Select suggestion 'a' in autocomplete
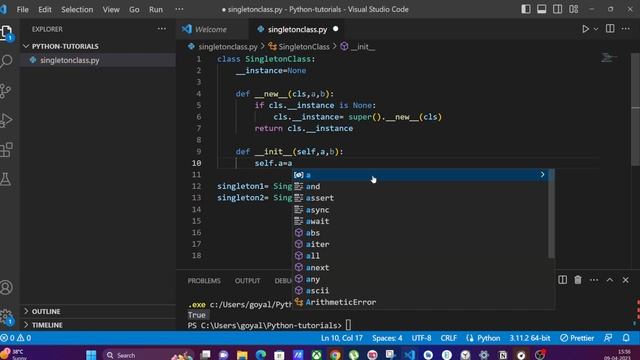The height and width of the screenshot is (360, 640). coord(420,175)
